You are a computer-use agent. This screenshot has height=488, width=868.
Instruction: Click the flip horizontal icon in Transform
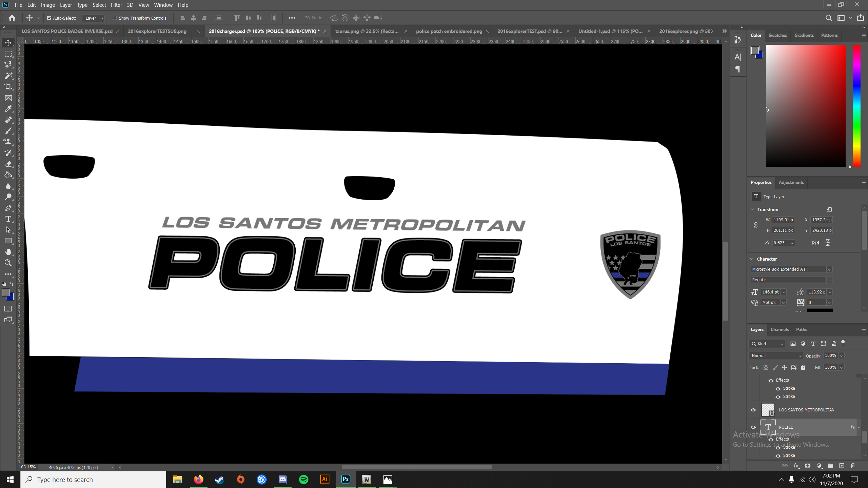[815, 243]
